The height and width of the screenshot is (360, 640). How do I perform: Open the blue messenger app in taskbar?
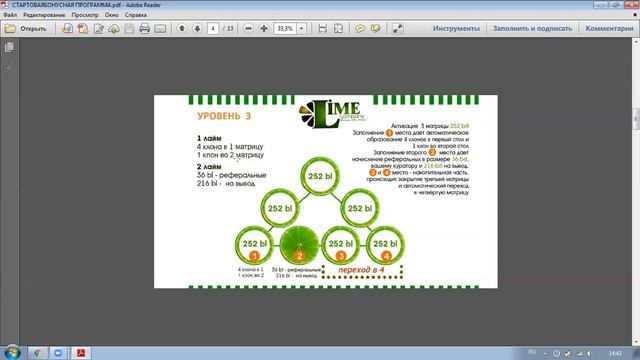[x=58, y=353]
